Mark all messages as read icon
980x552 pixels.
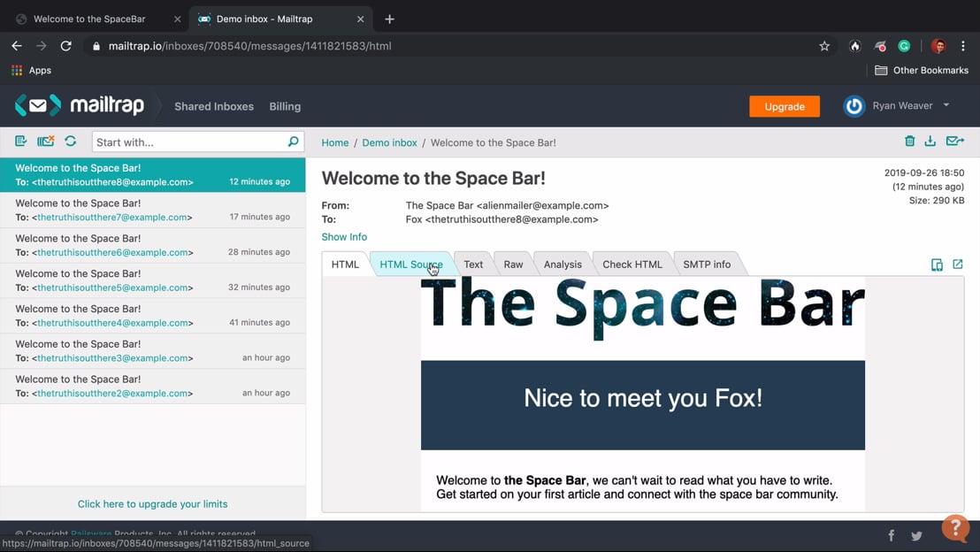(x=20, y=142)
